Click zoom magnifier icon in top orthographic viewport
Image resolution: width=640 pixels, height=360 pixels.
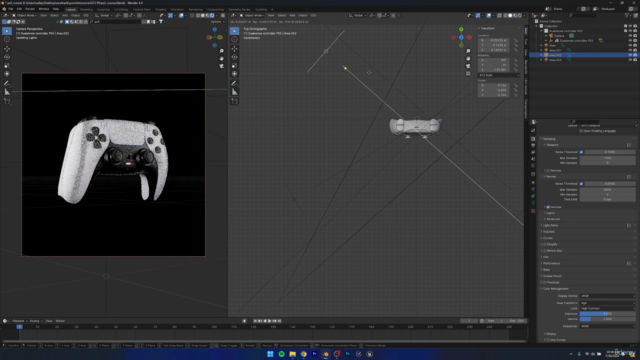pyautogui.click(x=468, y=51)
